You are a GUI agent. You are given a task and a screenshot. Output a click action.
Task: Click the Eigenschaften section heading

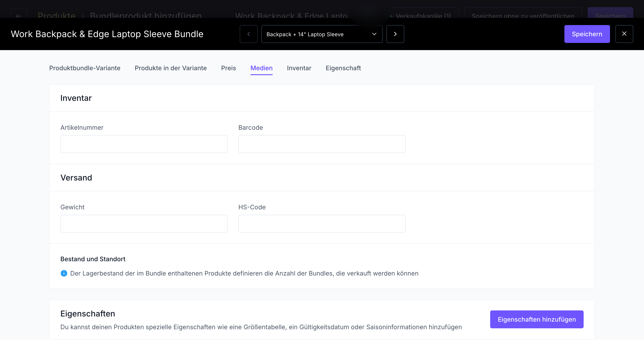click(88, 314)
